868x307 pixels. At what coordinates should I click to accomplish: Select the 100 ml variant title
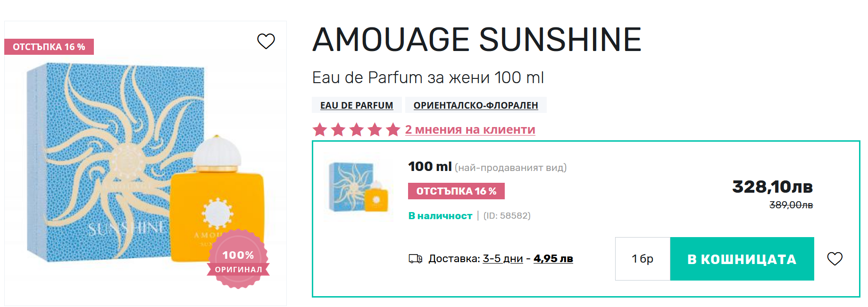click(430, 167)
